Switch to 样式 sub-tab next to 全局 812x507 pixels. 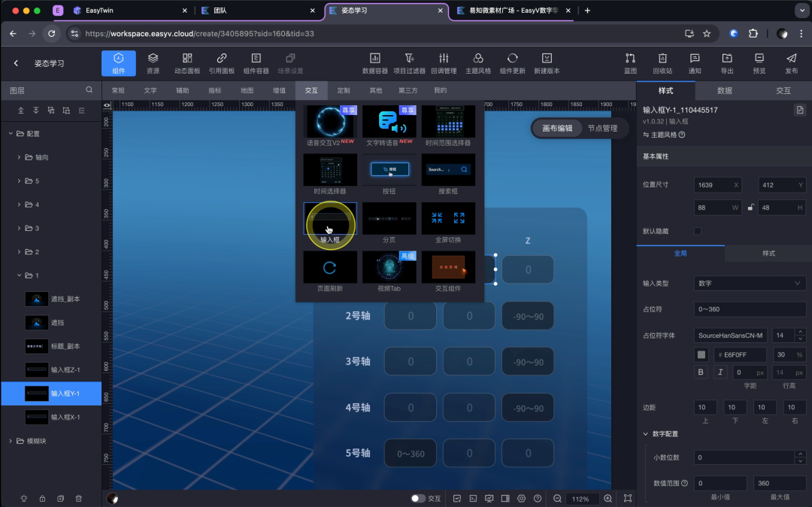point(768,254)
